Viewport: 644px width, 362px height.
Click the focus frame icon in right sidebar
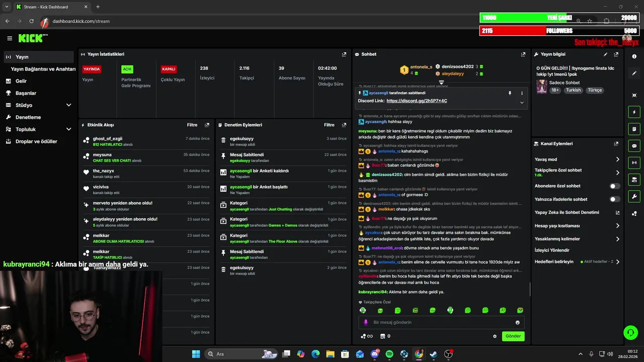coord(634,95)
